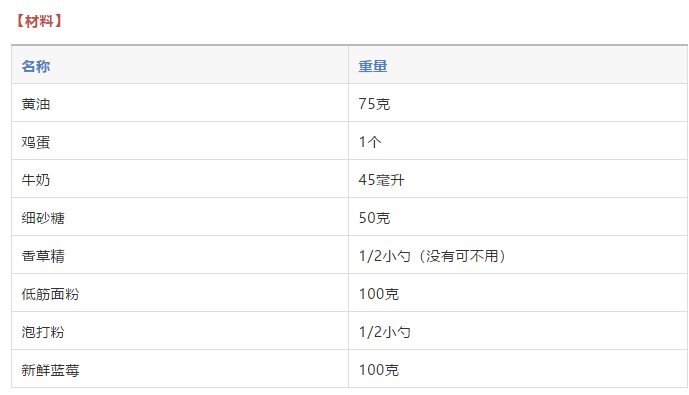Select the 鸡蛋 row name
689x395 pixels.
[x=180, y=141]
